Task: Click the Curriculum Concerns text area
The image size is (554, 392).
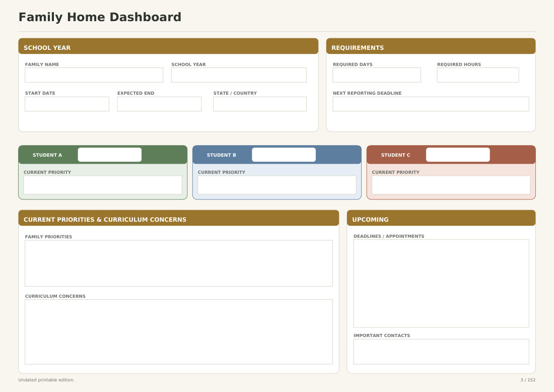Action: tap(179, 332)
